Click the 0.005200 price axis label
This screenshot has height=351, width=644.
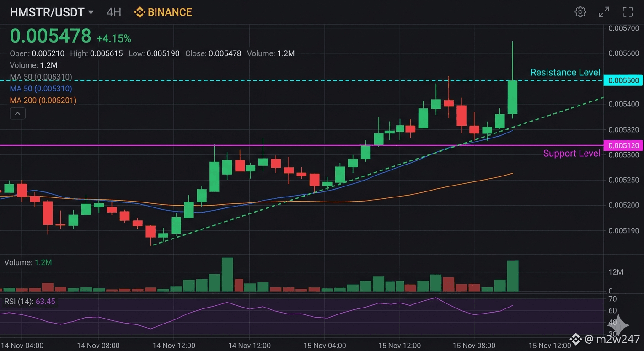pos(623,205)
